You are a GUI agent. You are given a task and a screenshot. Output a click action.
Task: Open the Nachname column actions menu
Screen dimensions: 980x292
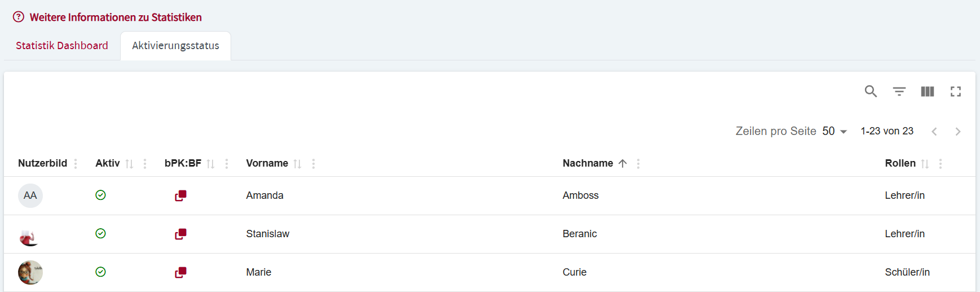[x=638, y=164]
